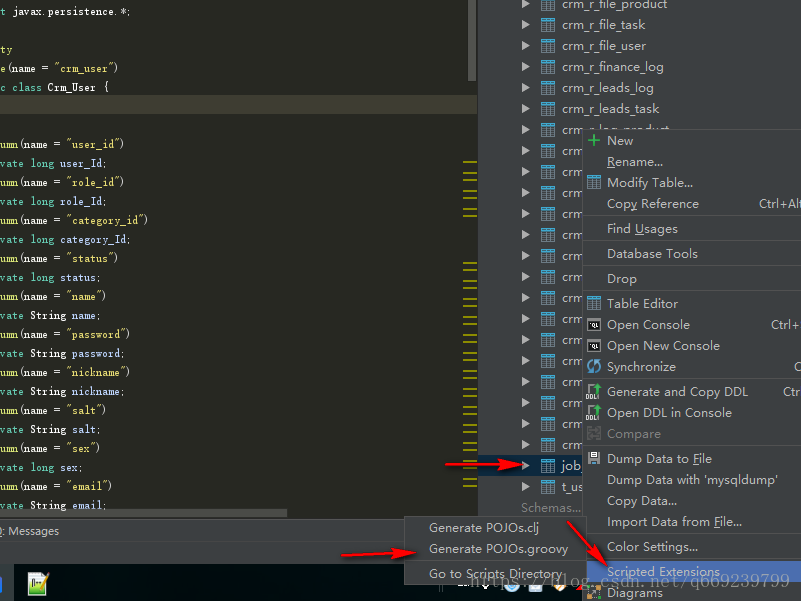
Task: Choose Modify Table... menu entry
Action: 692,182
